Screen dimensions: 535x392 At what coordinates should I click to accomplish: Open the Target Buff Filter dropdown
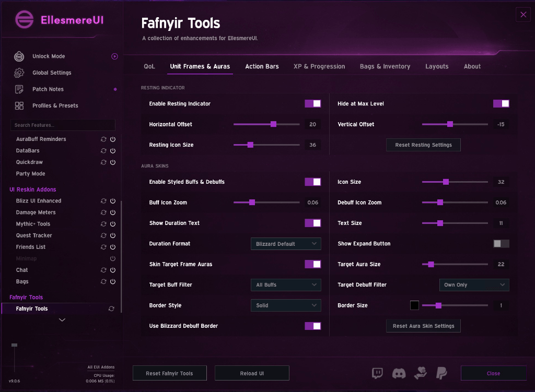(x=286, y=285)
